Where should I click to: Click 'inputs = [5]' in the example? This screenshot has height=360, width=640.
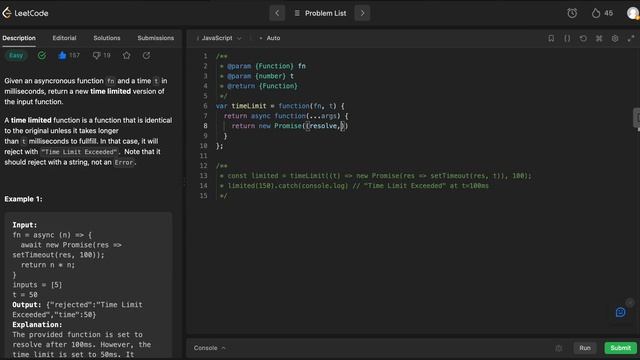(x=37, y=284)
